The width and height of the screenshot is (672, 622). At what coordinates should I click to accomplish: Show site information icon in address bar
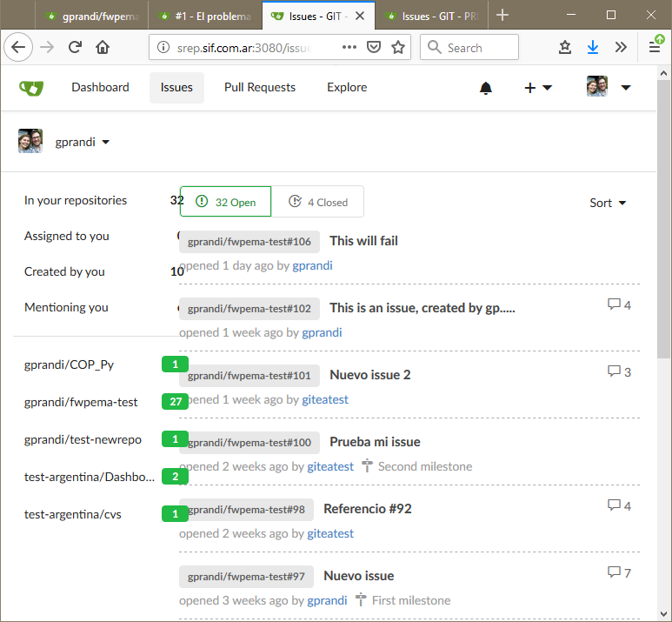tap(163, 47)
